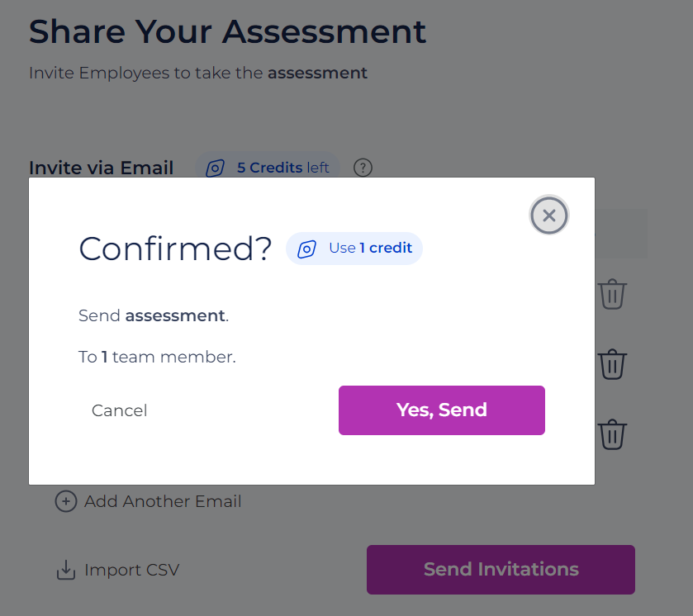Cancel sending the assessment
This screenshot has height=616, width=693.
[119, 410]
